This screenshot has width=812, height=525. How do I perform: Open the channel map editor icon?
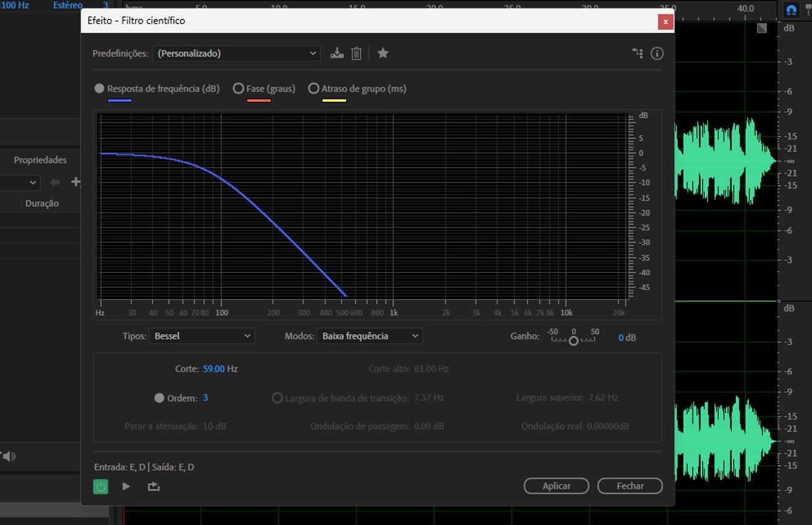click(x=637, y=53)
